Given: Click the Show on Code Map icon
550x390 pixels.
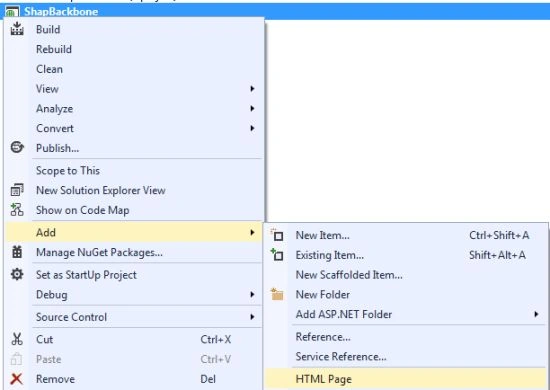Looking at the screenshot, I should click(17, 210).
